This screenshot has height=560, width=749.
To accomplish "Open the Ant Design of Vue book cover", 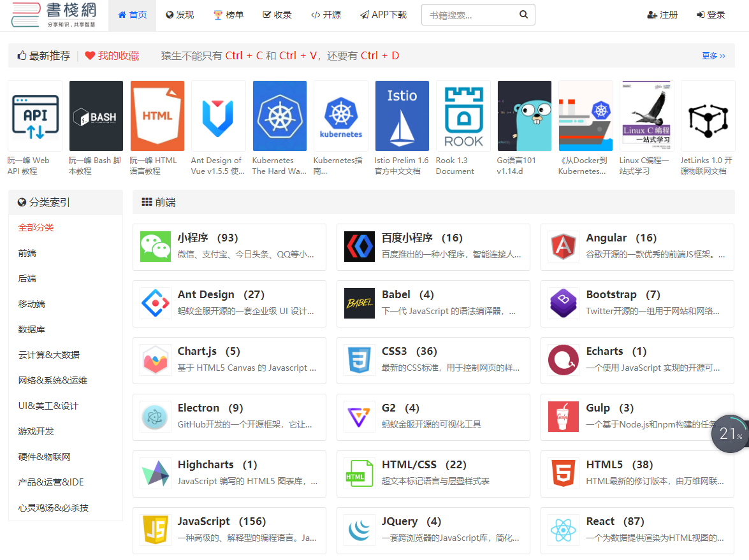I will click(218, 116).
